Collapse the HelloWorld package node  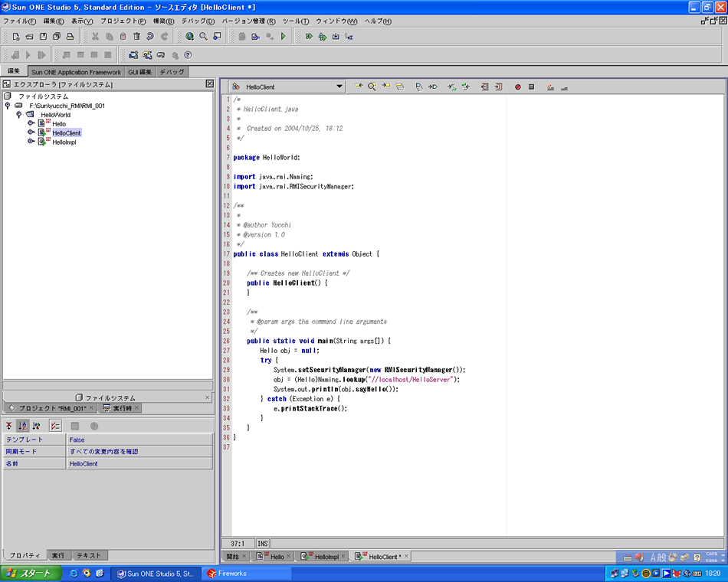[x=18, y=114]
